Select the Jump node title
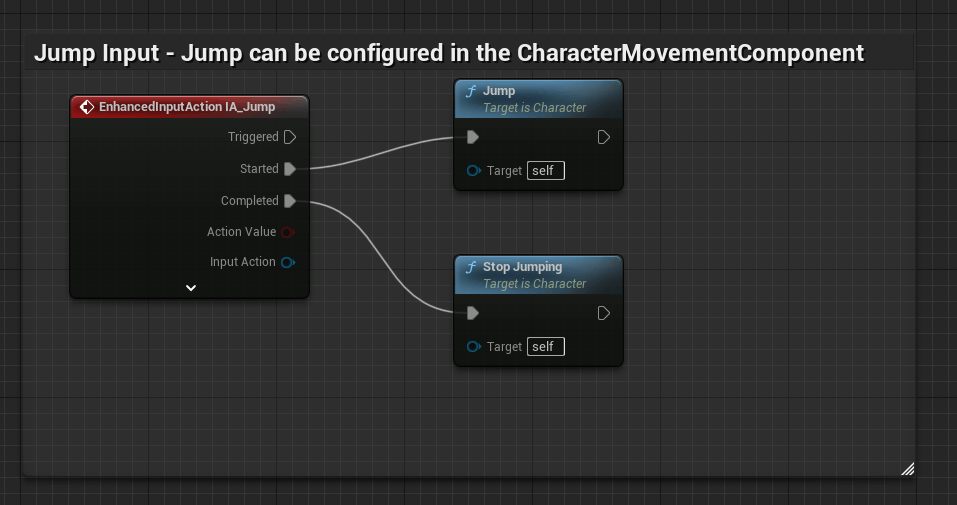 pyautogui.click(x=499, y=90)
